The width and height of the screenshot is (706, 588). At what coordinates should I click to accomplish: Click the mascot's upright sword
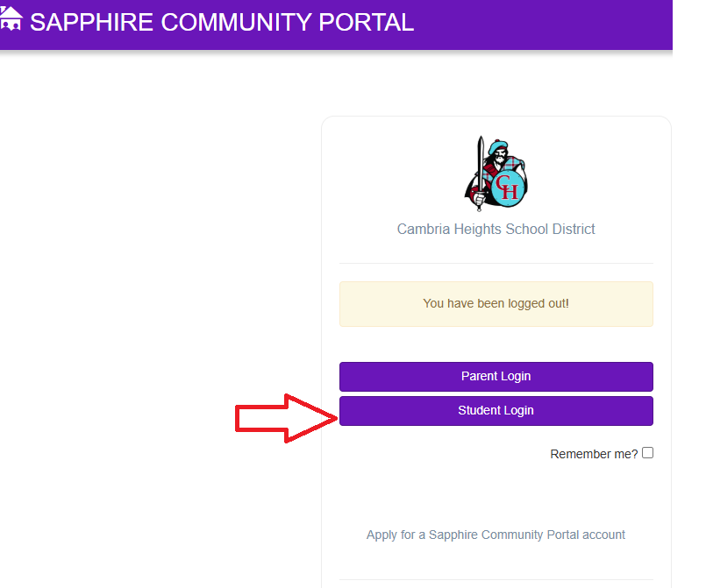(x=481, y=174)
